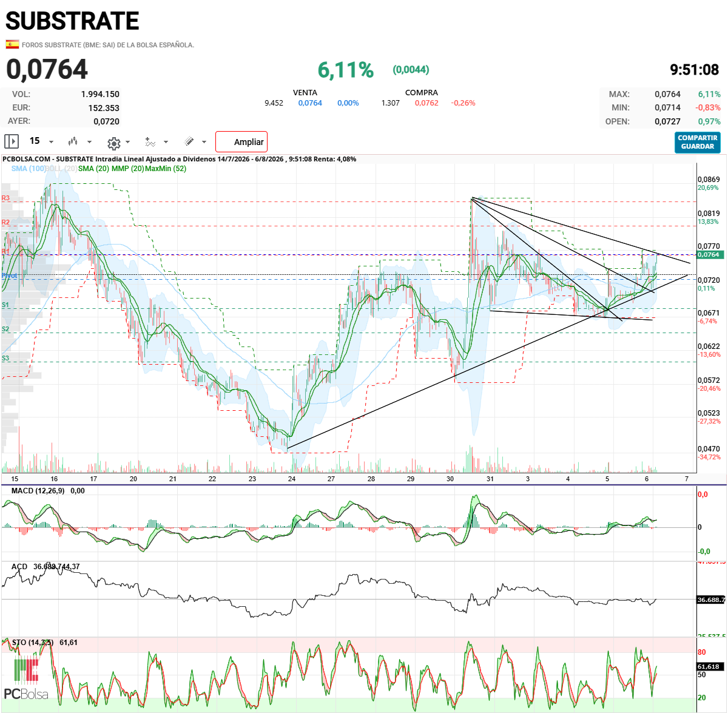The image size is (728, 713).
Task: Expand the indicators dropdown arrow
Action: 166,142
